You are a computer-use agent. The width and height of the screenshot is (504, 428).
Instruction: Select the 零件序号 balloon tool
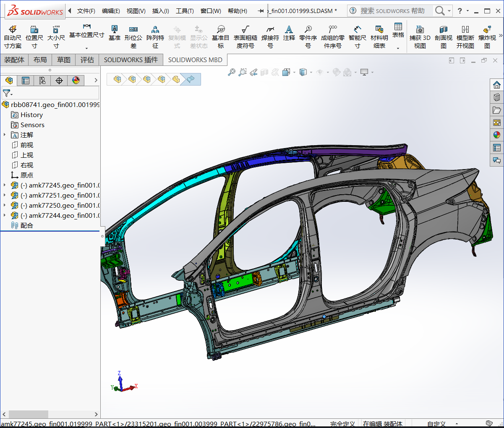tap(308, 37)
